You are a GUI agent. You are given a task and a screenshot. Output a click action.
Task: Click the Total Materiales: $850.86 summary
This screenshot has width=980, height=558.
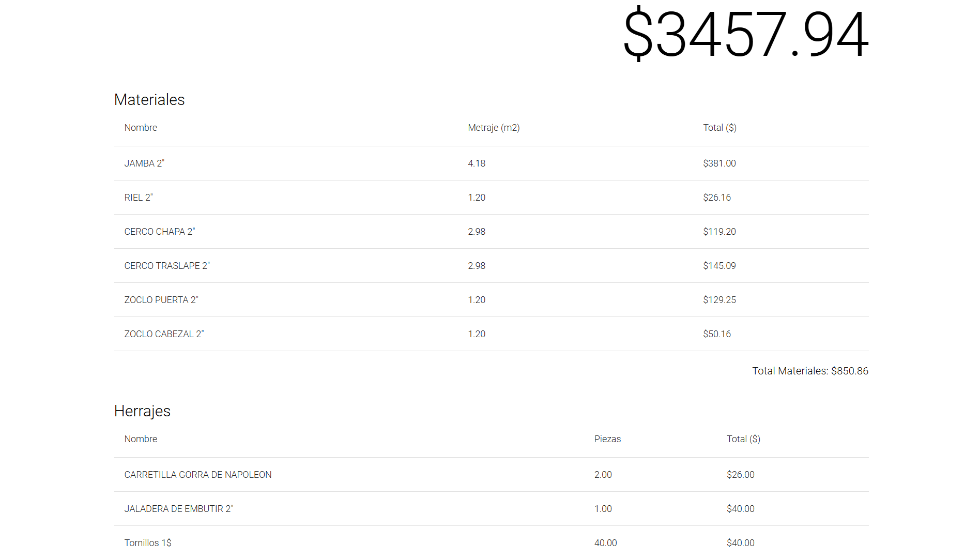point(810,371)
